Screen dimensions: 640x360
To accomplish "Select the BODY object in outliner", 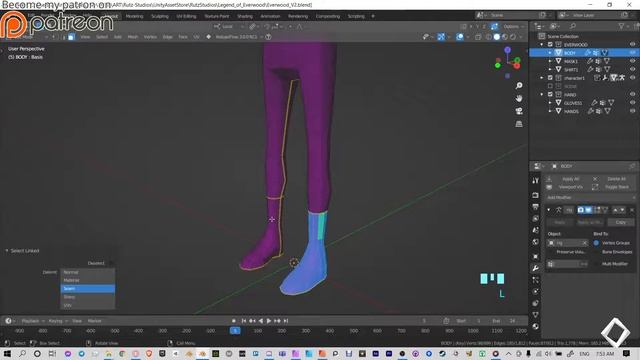I will click(569, 53).
